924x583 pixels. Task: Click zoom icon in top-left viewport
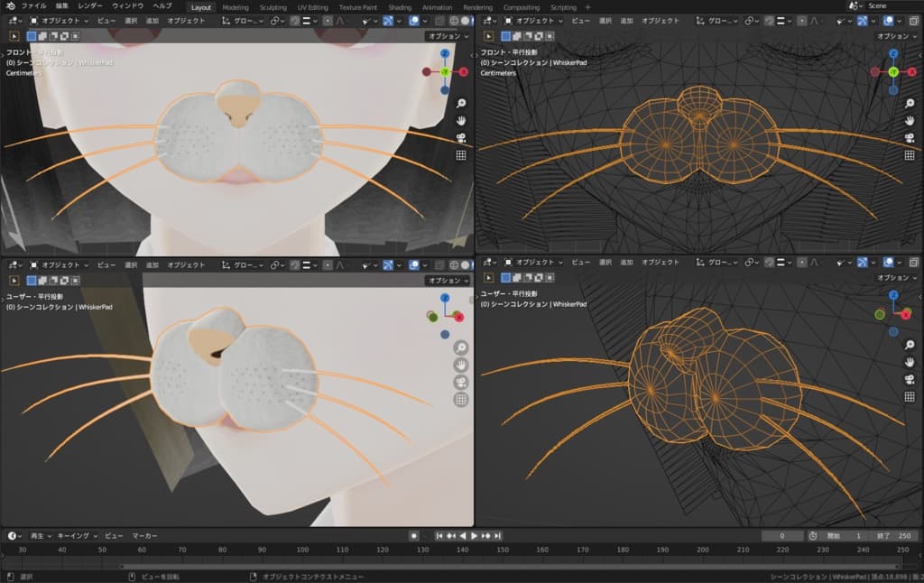point(461,104)
